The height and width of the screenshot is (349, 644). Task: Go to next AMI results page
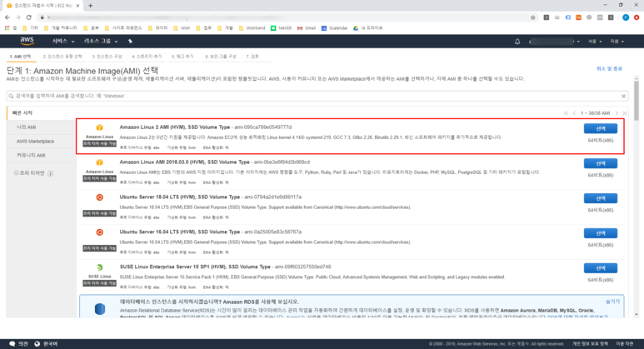pyautogui.click(x=617, y=113)
